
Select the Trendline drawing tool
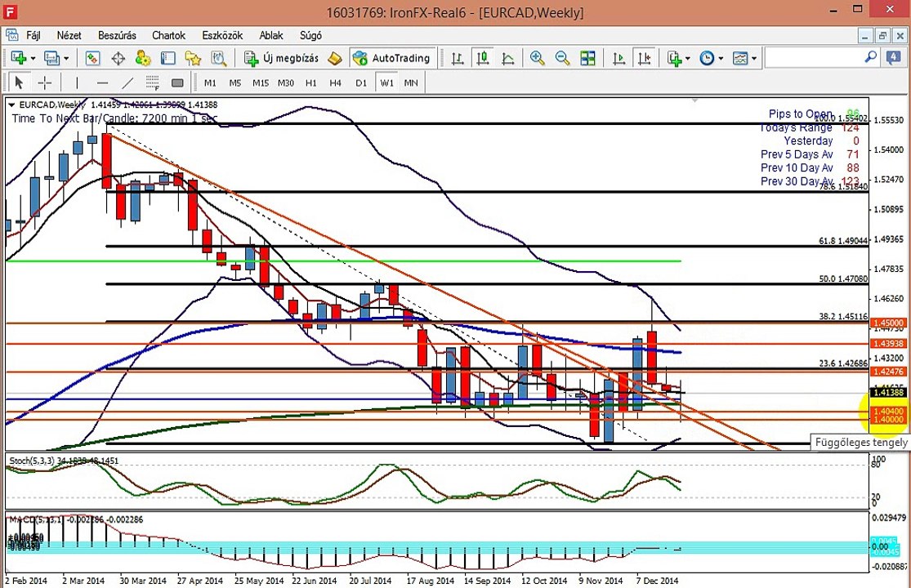(x=127, y=83)
